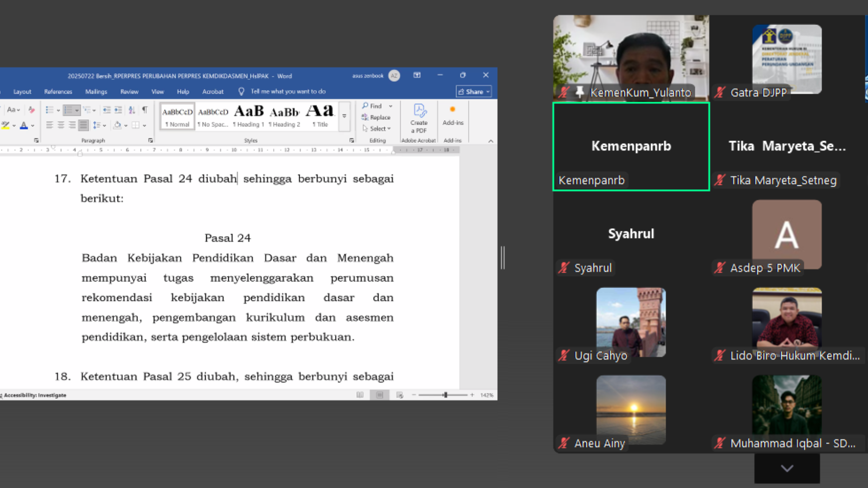The width and height of the screenshot is (868, 488).
Task: Open the View ribbon tab
Action: 157,92
